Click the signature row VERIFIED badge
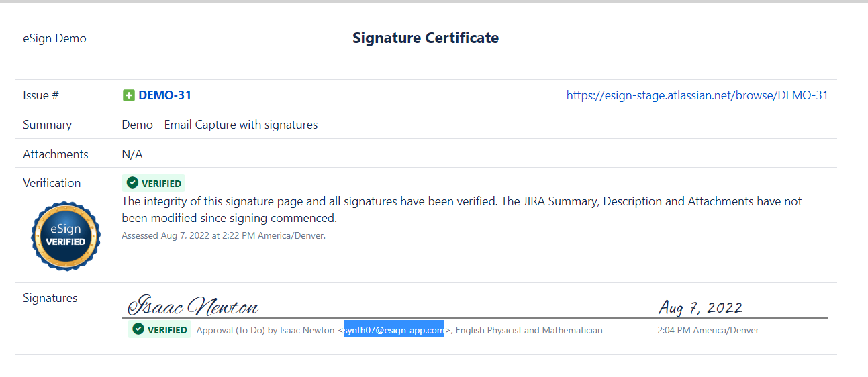 [x=160, y=329]
